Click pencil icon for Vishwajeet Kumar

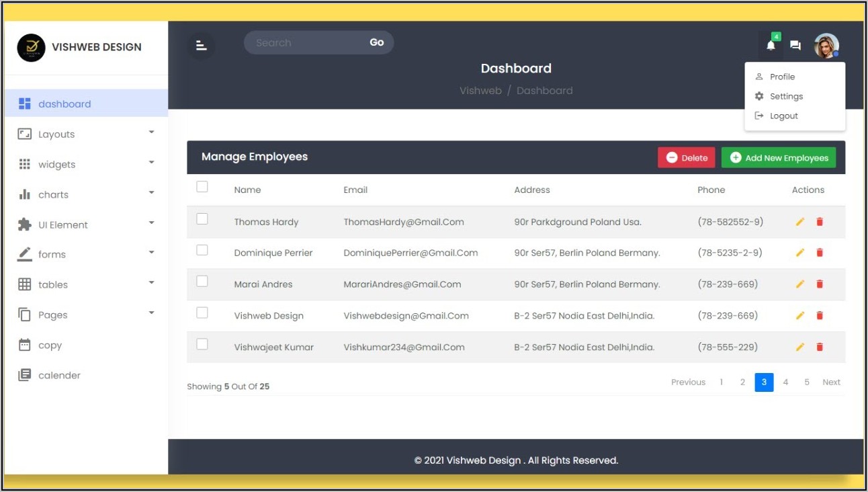pyautogui.click(x=799, y=347)
